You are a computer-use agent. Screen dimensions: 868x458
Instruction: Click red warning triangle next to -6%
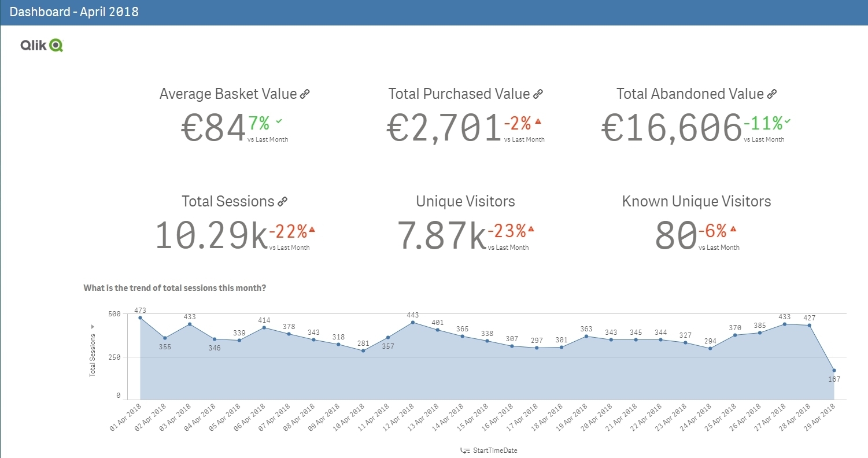click(x=733, y=230)
